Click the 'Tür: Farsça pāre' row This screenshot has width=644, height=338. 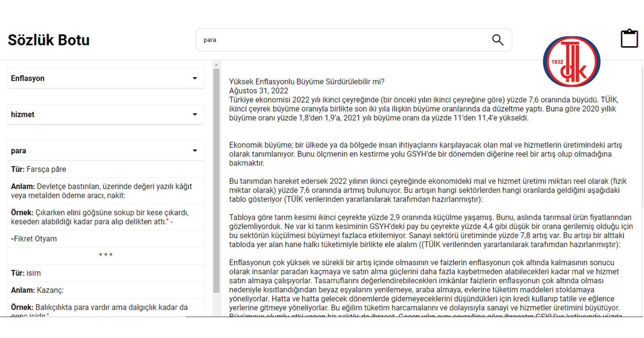[x=105, y=169]
